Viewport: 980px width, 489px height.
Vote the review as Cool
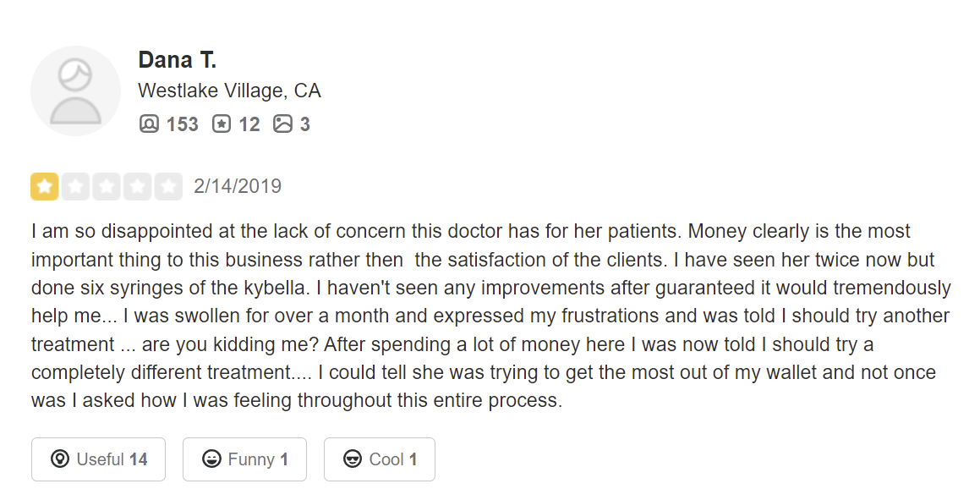[x=379, y=459]
